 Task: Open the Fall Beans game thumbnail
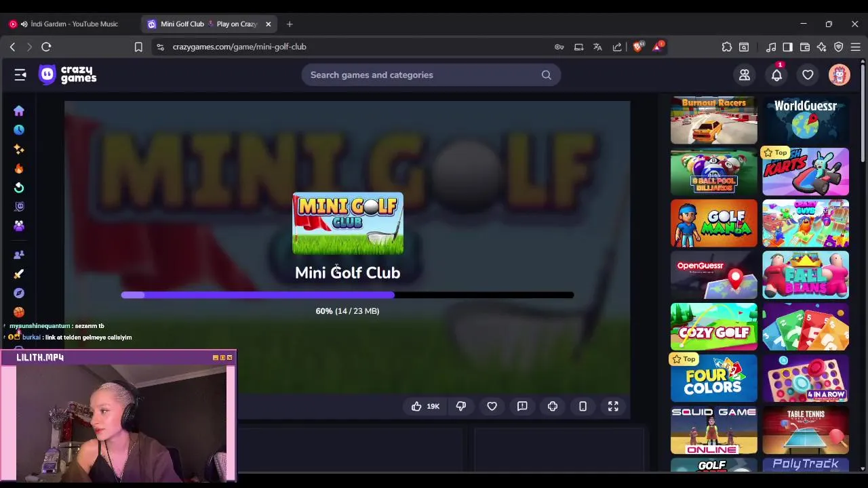806,275
